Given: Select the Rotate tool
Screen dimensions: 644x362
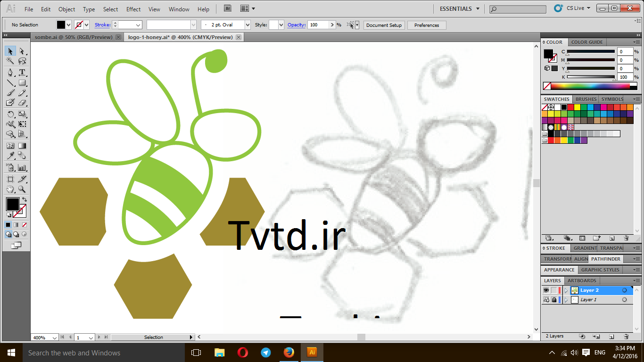Looking at the screenshot, I should click(10, 114).
